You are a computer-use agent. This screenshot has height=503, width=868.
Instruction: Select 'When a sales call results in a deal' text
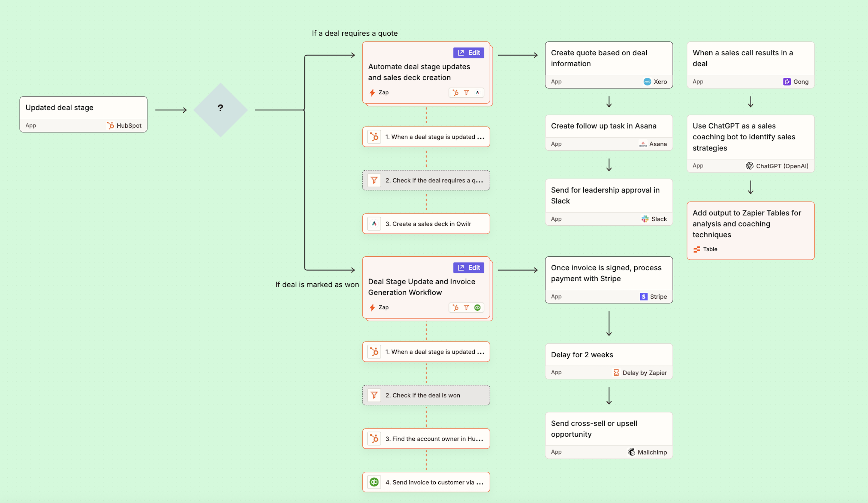[x=743, y=58]
